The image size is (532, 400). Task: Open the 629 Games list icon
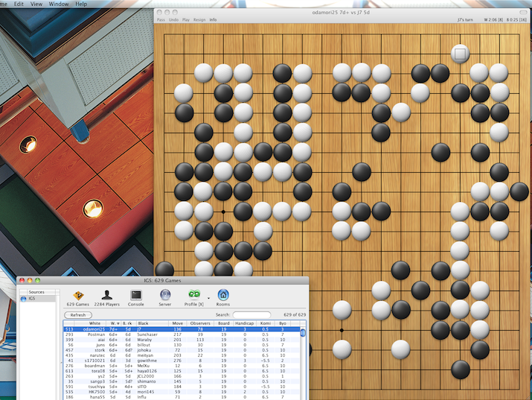pyautogui.click(x=78, y=294)
